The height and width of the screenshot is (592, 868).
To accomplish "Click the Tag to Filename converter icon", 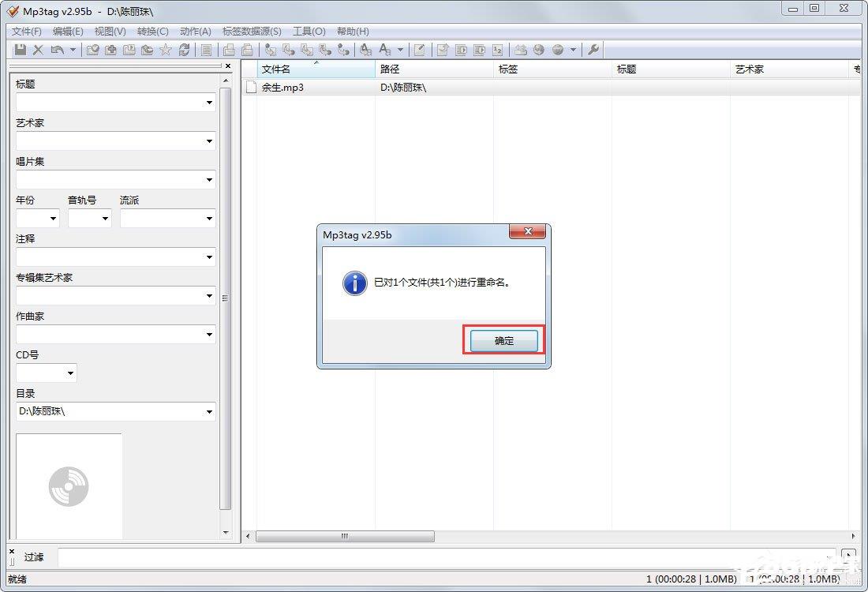I will click(270, 50).
